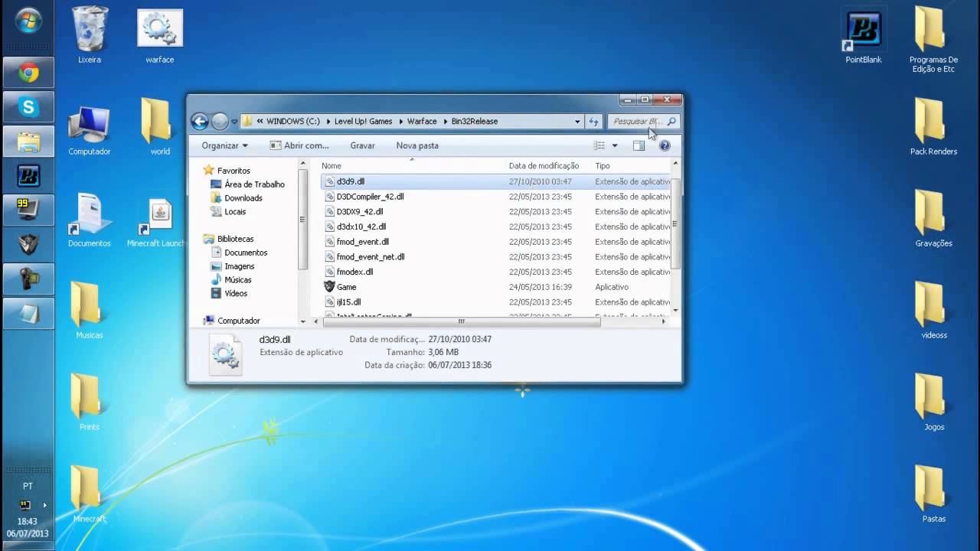Select Locais in navigation pane
This screenshot has width=980, height=551.
point(235,212)
